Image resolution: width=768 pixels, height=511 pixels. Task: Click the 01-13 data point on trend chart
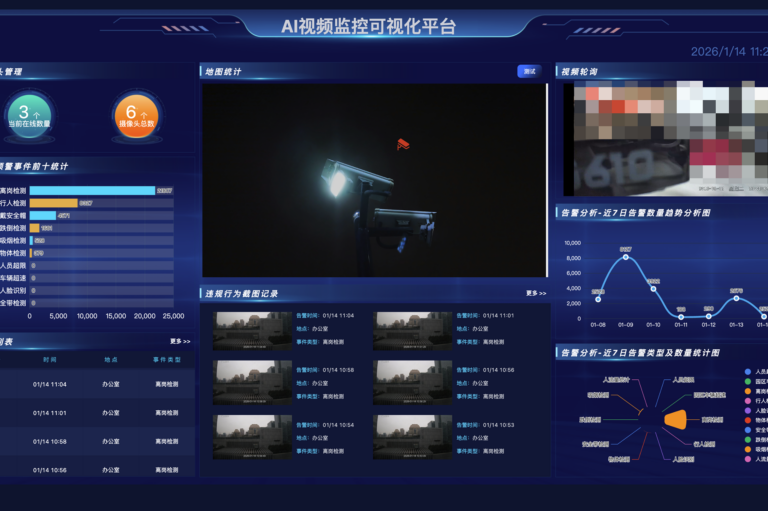point(736,298)
